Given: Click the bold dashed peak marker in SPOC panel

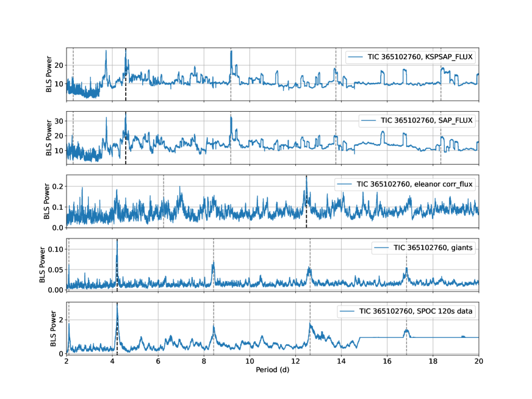Looking at the screenshot, I should tap(117, 328).
